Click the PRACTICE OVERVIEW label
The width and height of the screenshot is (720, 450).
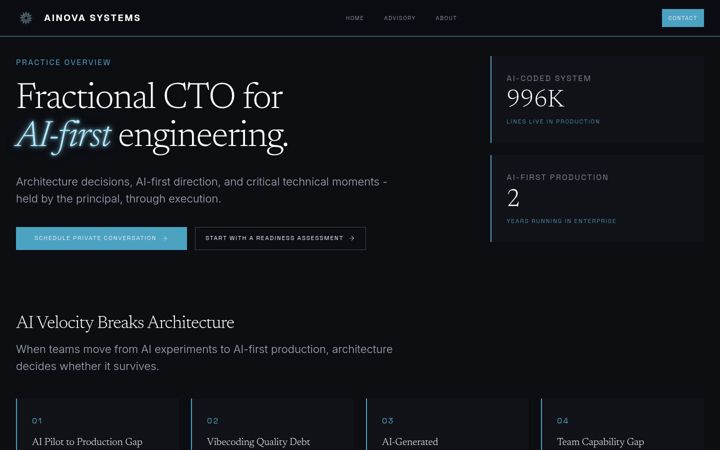point(63,62)
